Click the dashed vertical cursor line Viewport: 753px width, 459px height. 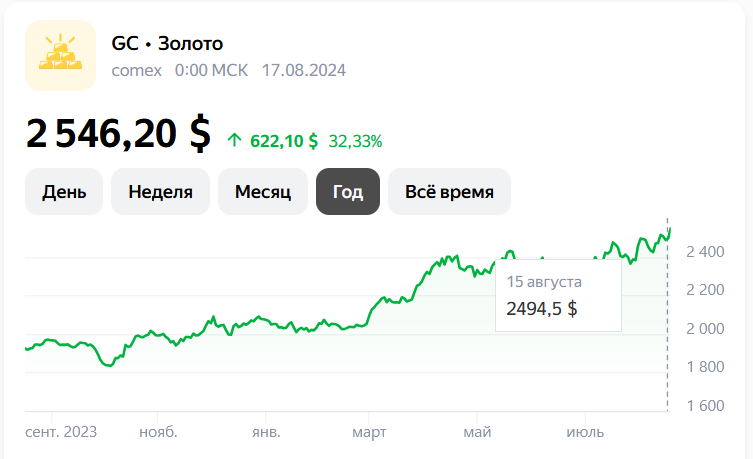click(x=668, y=314)
